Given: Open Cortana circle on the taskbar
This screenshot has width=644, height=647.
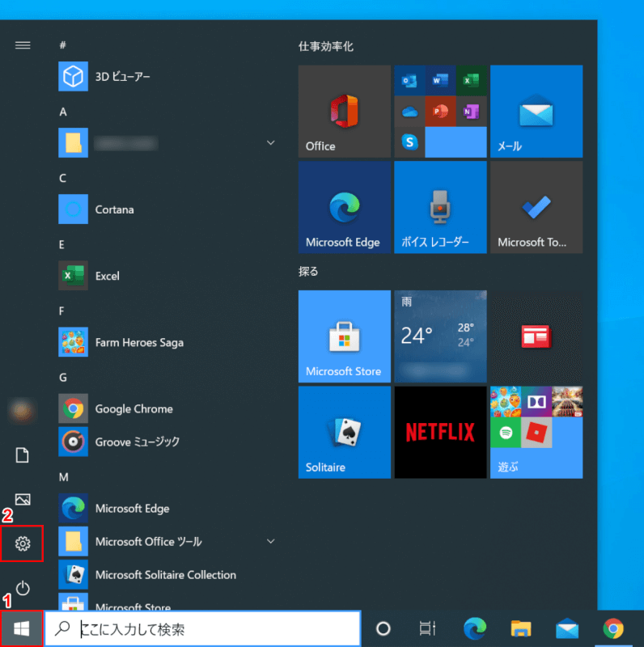Looking at the screenshot, I should [383, 628].
